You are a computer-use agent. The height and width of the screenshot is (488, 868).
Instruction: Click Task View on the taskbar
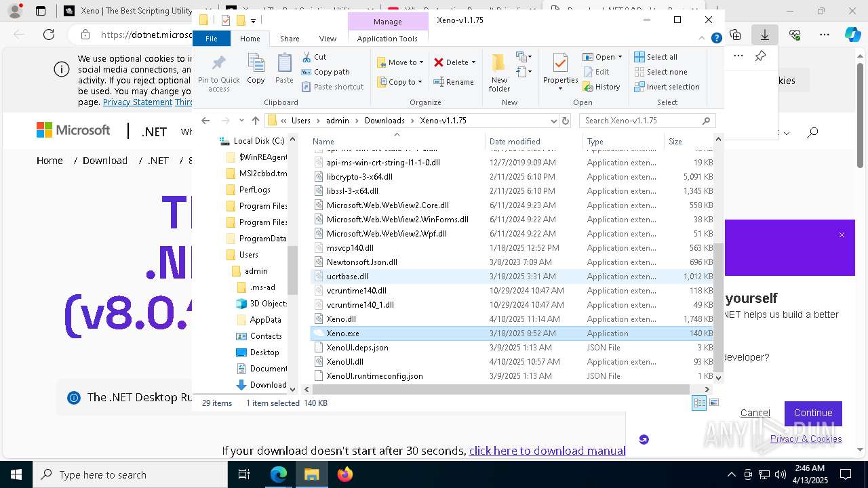(244, 474)
